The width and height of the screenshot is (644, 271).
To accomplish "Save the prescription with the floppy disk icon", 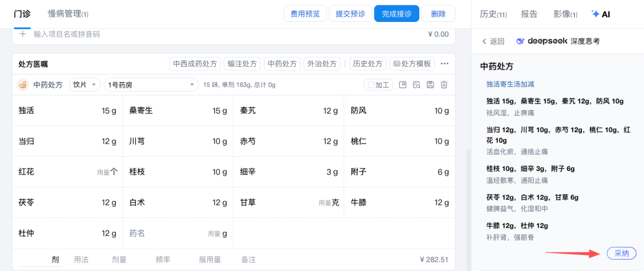I will pos(430,85).
